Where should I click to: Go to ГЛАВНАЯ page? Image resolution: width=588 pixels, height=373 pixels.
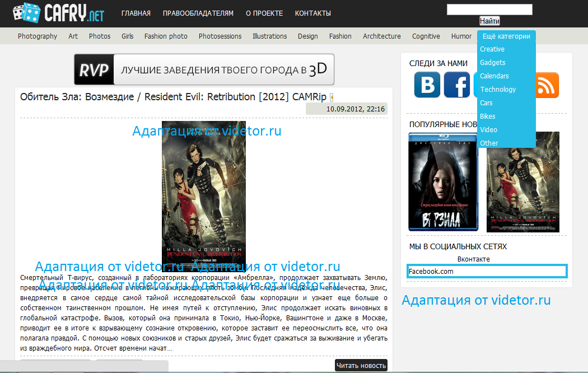tap(136, 13)
